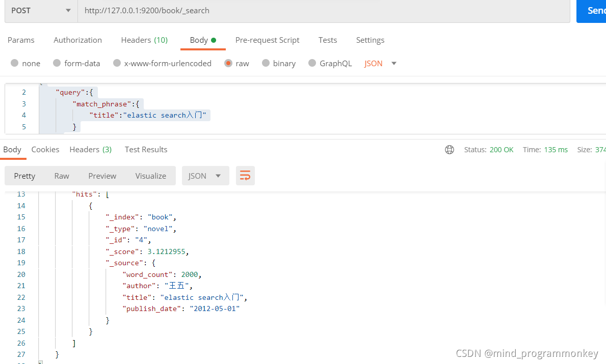
Task: Open response Headers (3) tab
Action: point(90,150)
